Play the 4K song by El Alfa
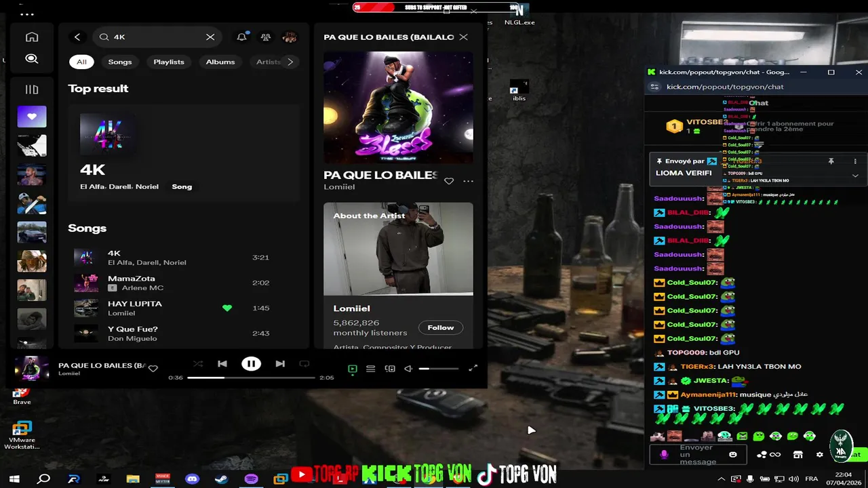Screen dimensions: 868x488 click(183, 258)
